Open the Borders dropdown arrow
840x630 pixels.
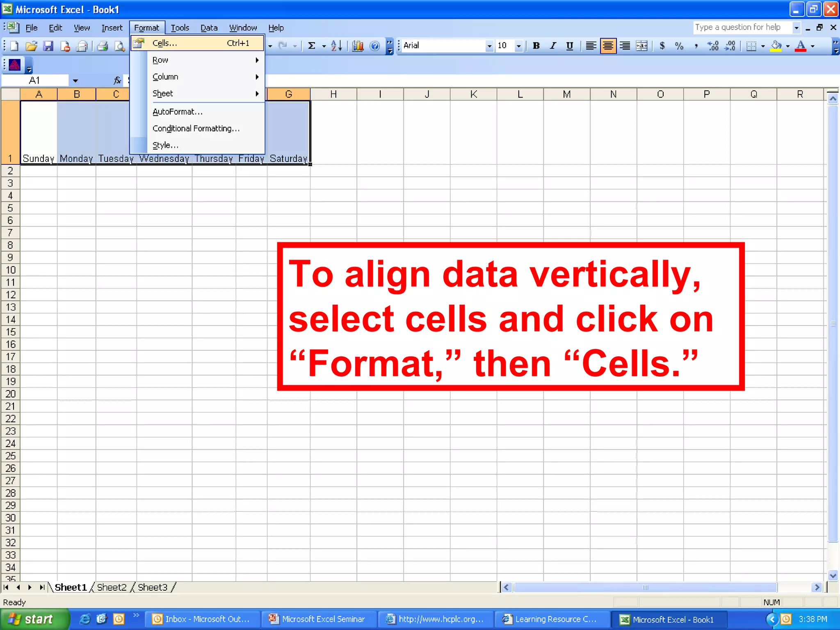point(763,46)
